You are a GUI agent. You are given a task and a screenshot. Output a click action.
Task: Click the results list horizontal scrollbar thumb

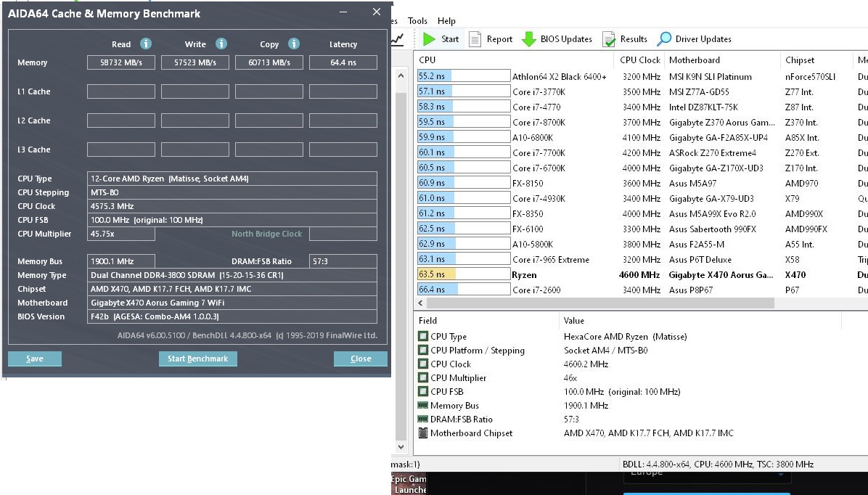pyautogui.click(x=600, y=303)
